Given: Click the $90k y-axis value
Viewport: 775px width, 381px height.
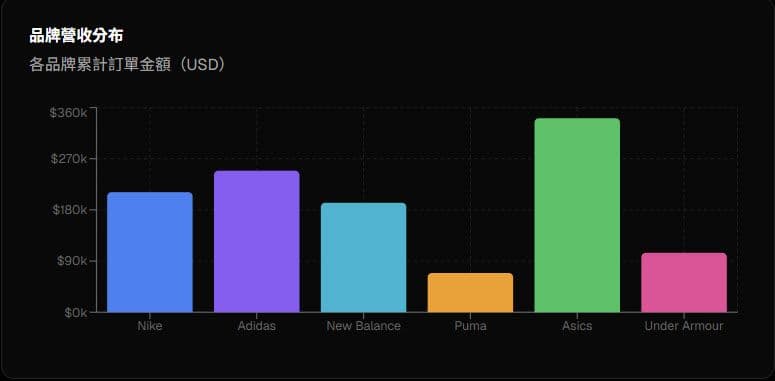Looking at the screenshot, I should (72, 261).
